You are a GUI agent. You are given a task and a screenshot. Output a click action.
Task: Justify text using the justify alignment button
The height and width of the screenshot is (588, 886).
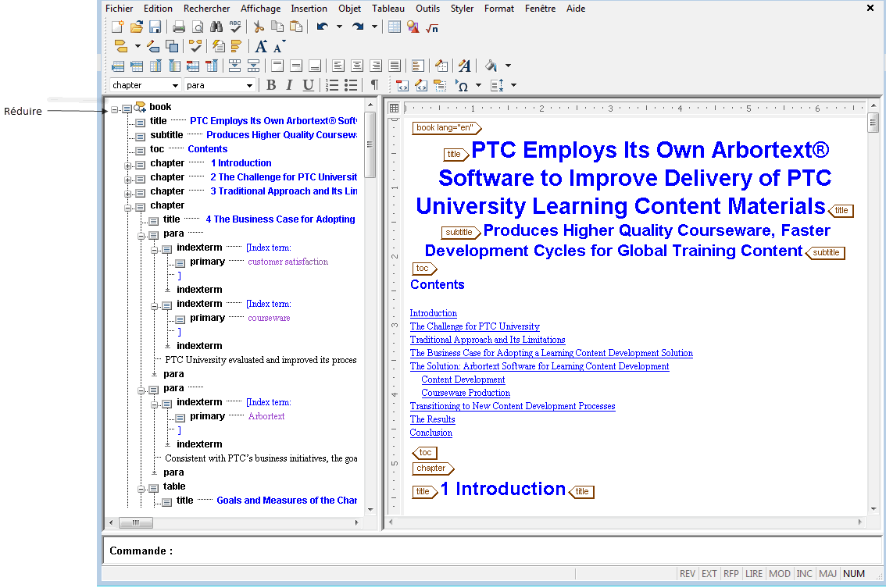pyautogui.click(x=395, y=66)
